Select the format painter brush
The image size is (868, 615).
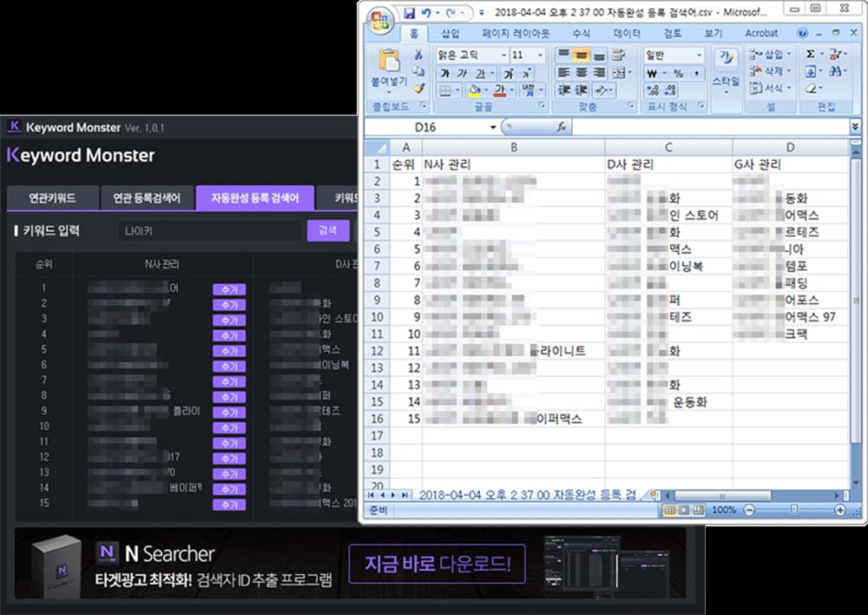(419, 88)
